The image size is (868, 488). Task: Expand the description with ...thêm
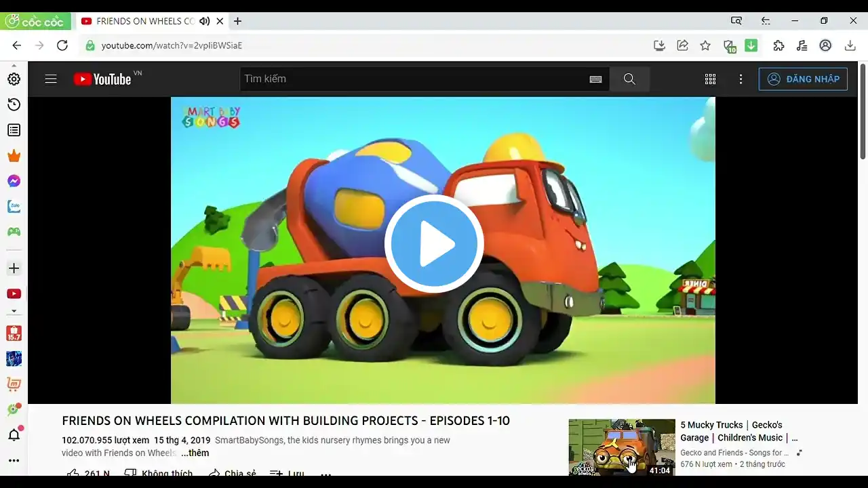[195, 453]
